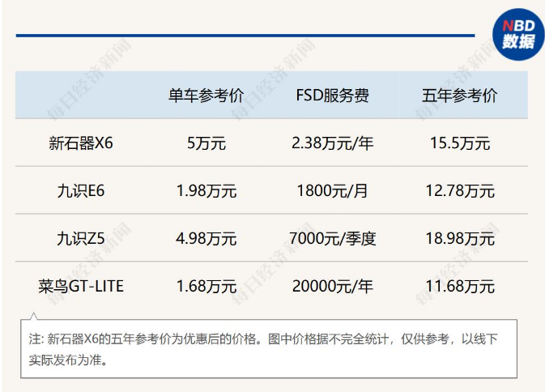Select the 九识Z5 row label
The height and width of the screenshot is (392, 545).
[x=81, y=238]
